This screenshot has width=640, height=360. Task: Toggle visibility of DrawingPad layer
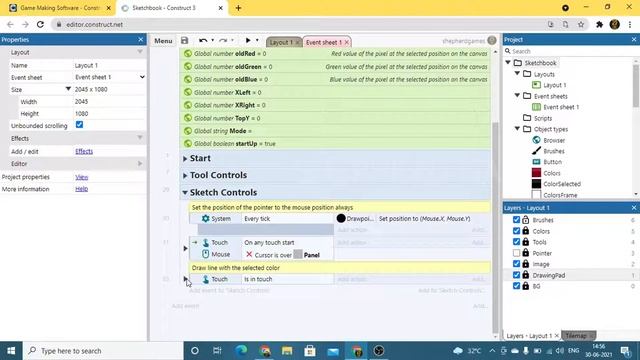pyautogui.click(x=516, y=275)
